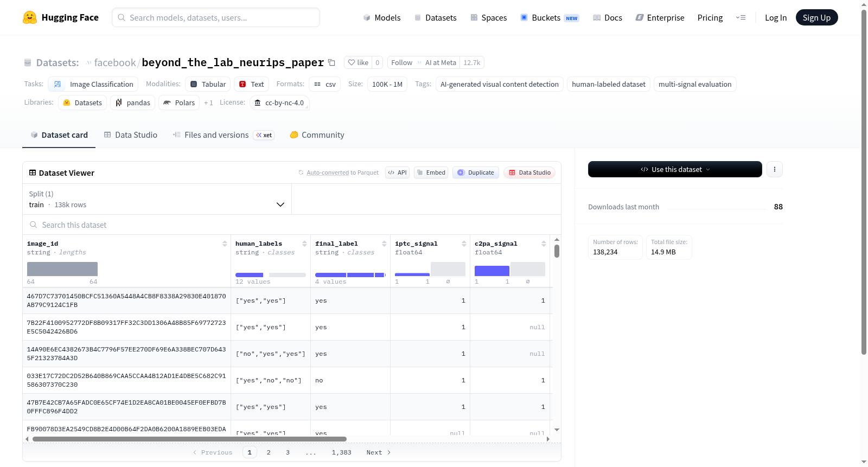The height and width of the screenshot is (467, 868).
Task: Go to the Community tab
Action: point(317,135)
